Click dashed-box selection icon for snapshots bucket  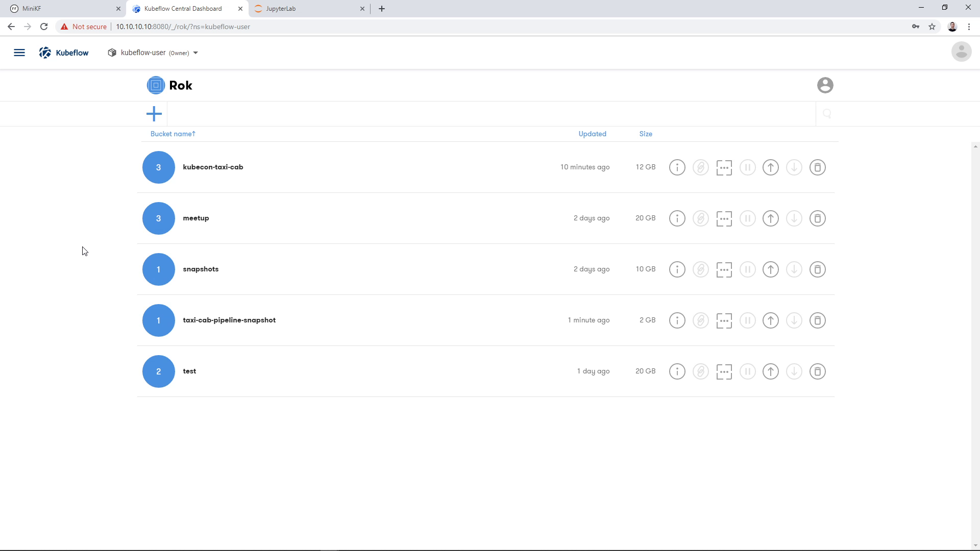[724, 269]
